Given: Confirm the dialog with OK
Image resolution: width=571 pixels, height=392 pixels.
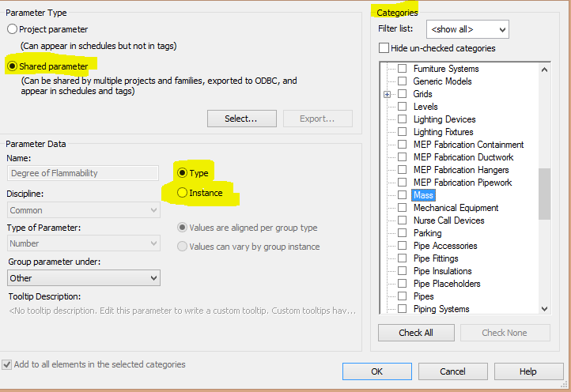Looking at the screenshot, I should (x=377, y=371).
